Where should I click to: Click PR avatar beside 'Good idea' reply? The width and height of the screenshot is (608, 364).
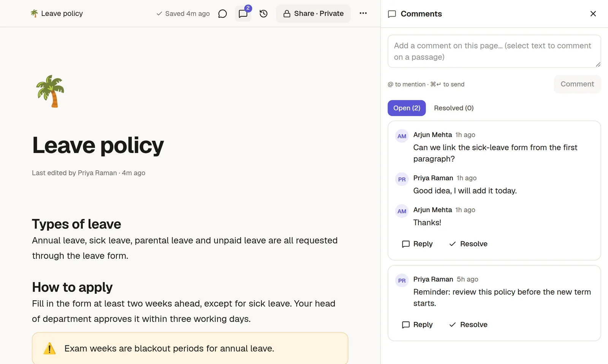tap(402, 180)
